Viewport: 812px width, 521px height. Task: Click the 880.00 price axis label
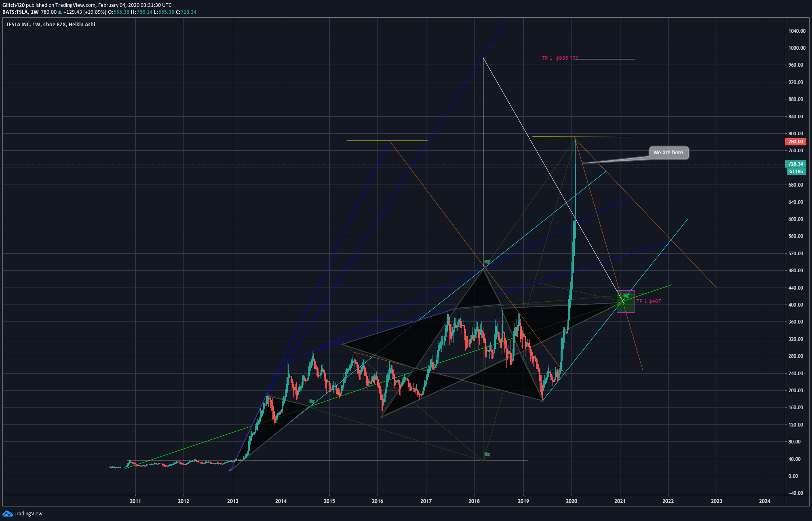(x=796, y=99)
